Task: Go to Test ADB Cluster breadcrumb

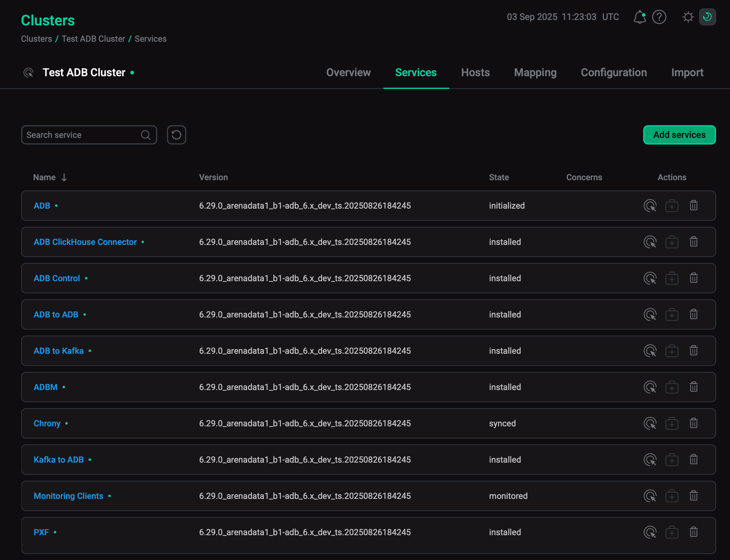Action: point(93,39)
